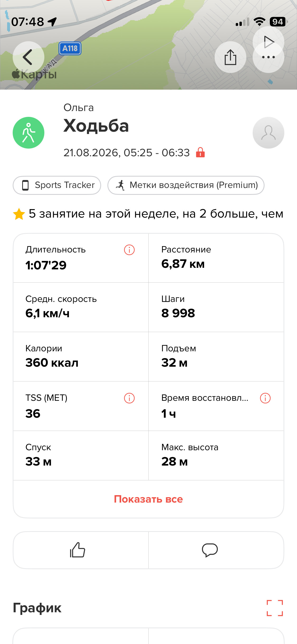Select the Sports Tracker chip
Viewport: 297px width, 644px height.
pos(57,185)
